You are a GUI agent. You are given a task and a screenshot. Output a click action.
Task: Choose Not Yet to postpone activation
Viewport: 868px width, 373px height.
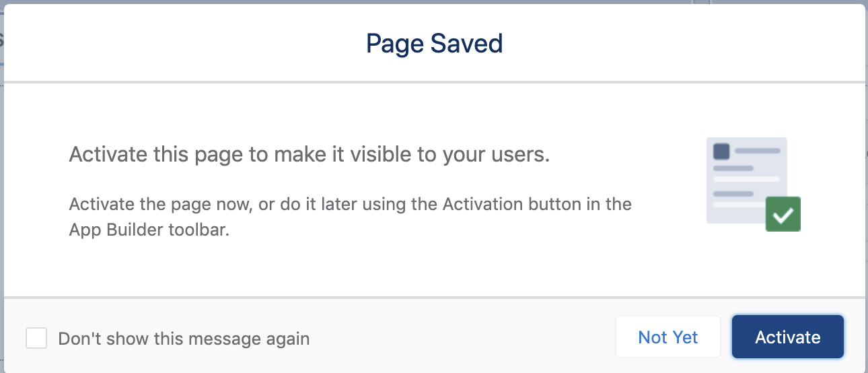point(667,337)
